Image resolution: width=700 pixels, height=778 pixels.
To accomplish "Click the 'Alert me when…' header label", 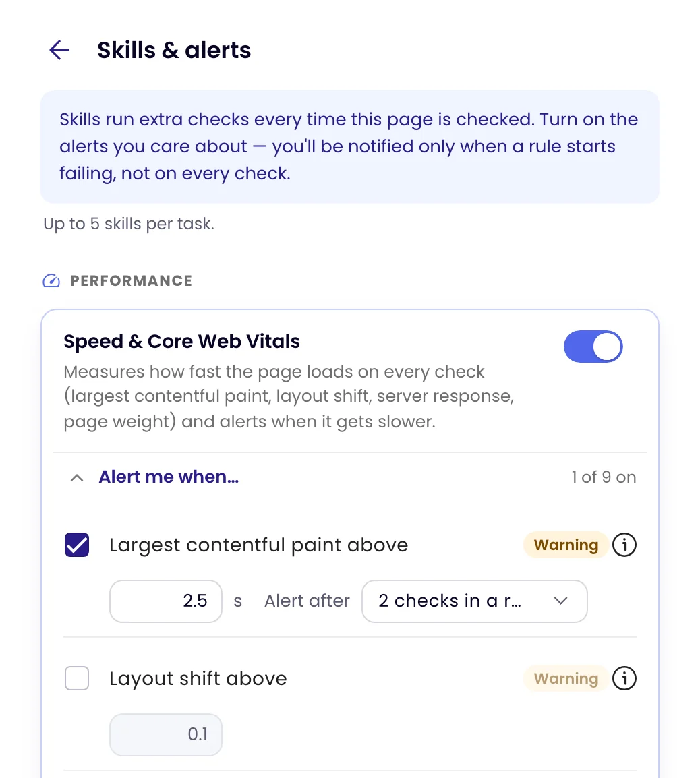I will pyautogui.click(x=169, y=477).
